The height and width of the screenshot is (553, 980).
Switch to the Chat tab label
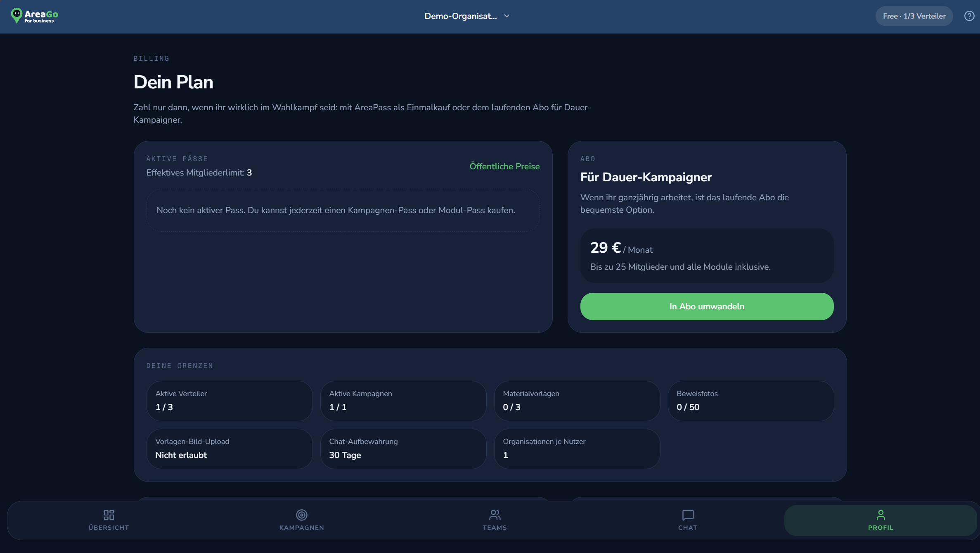click(688, 528)
